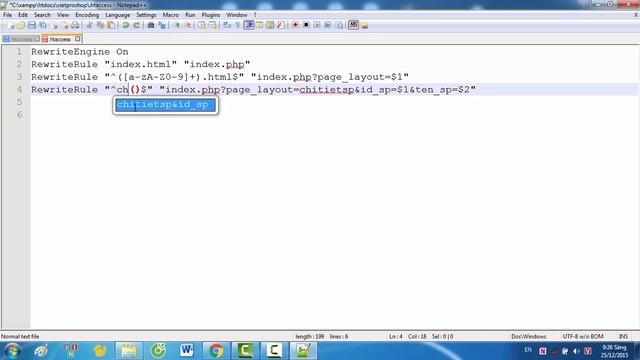
Task: Toggle synchronized horizontal scrolling
Action: point(213,25)
